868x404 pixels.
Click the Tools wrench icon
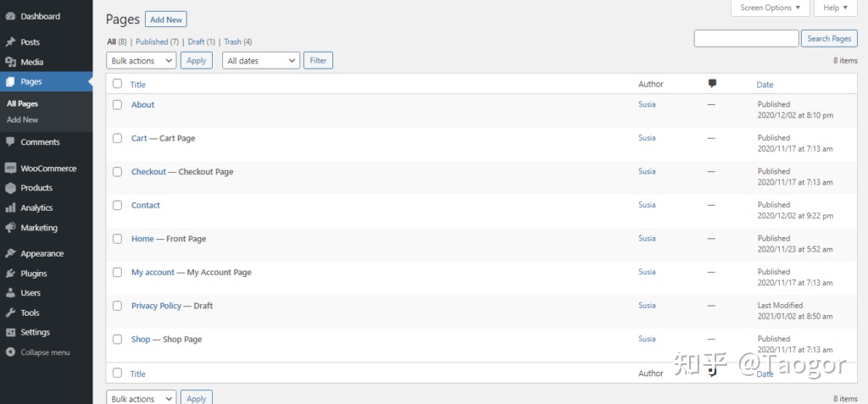click(10, 313)
